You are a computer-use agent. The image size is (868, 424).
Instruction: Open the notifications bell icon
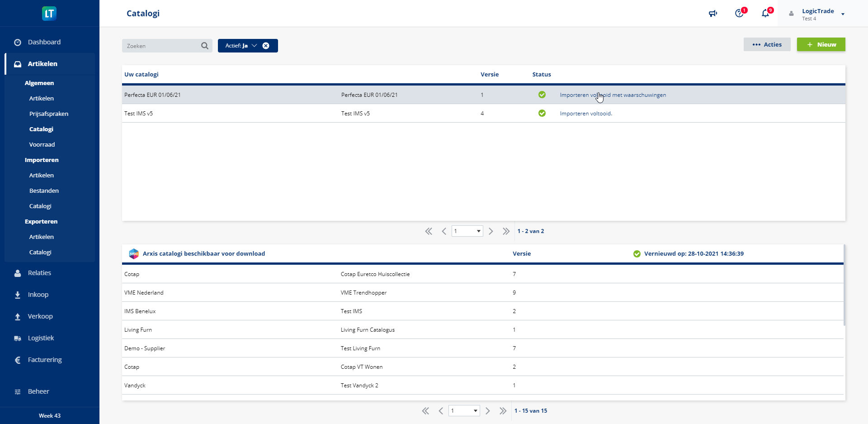tap(766, 13)
